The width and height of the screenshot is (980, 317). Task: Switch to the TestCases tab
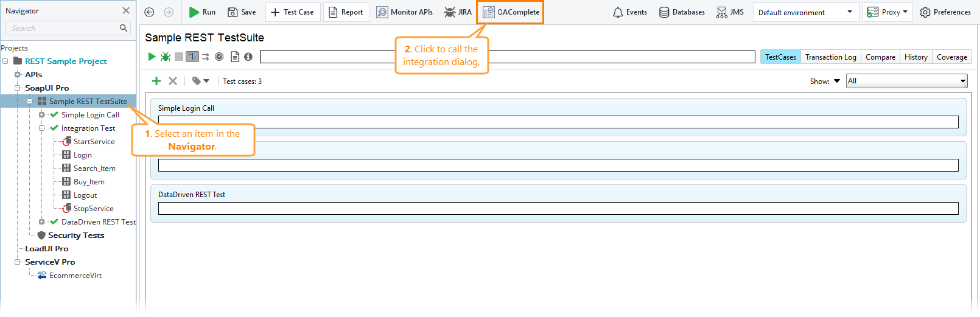point(780,57)
